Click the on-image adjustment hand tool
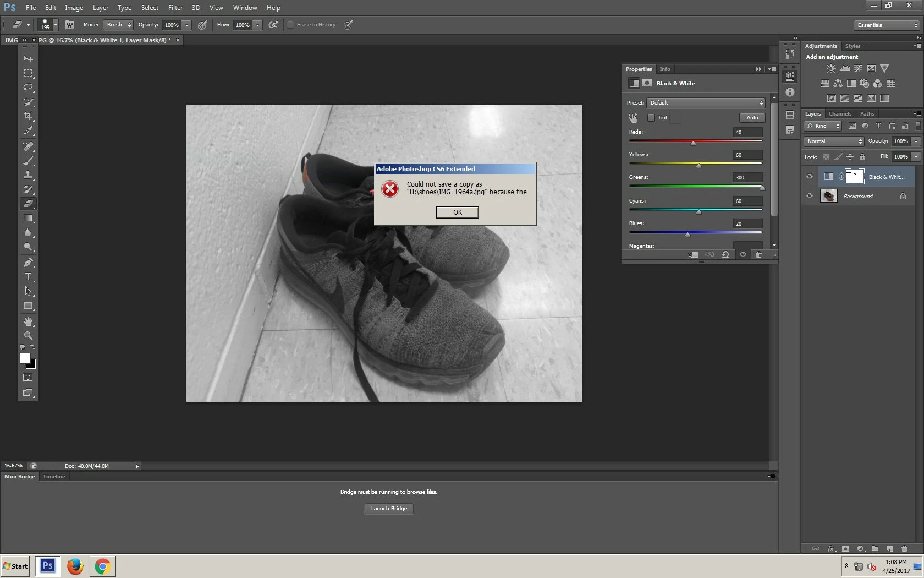 pyautogui.click(x=633, y=118)
